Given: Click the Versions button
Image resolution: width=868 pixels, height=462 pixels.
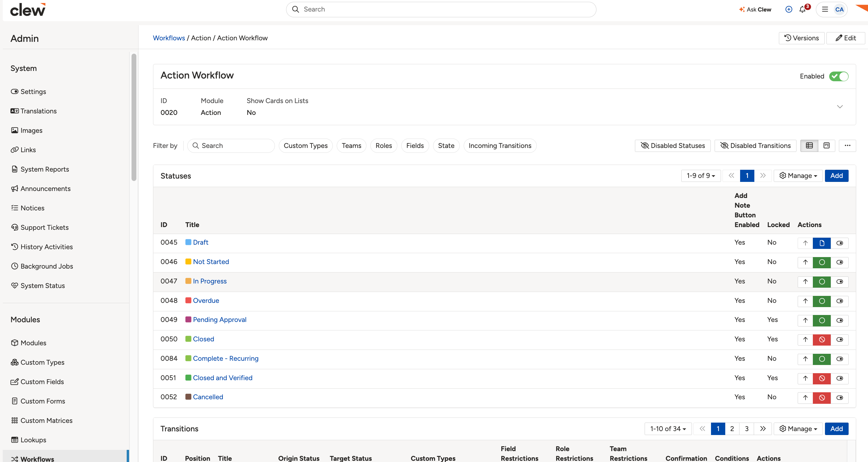Looking at the screenshot, I should pos(801,38).
